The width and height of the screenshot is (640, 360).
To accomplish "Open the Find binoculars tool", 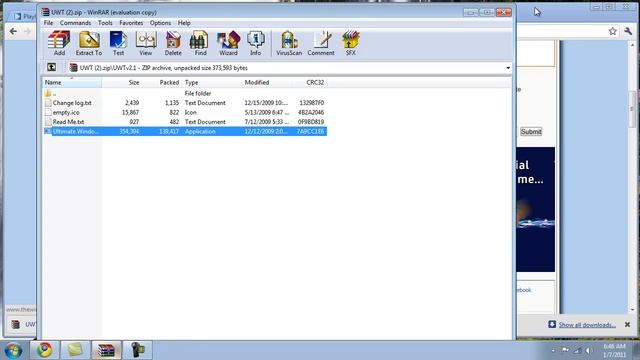I will coord(200,43).
